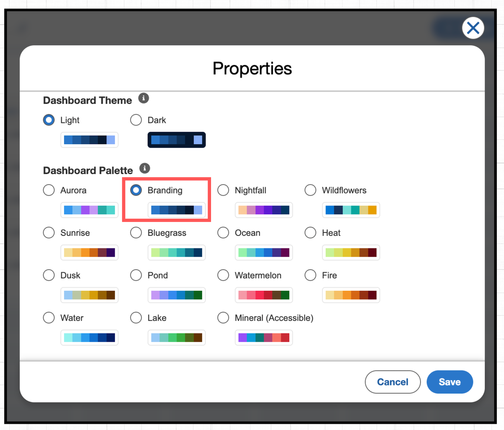This screenshot has height=430, width=504.
Task: Select the Dusk palette
Action: click(x=49, y=275)
